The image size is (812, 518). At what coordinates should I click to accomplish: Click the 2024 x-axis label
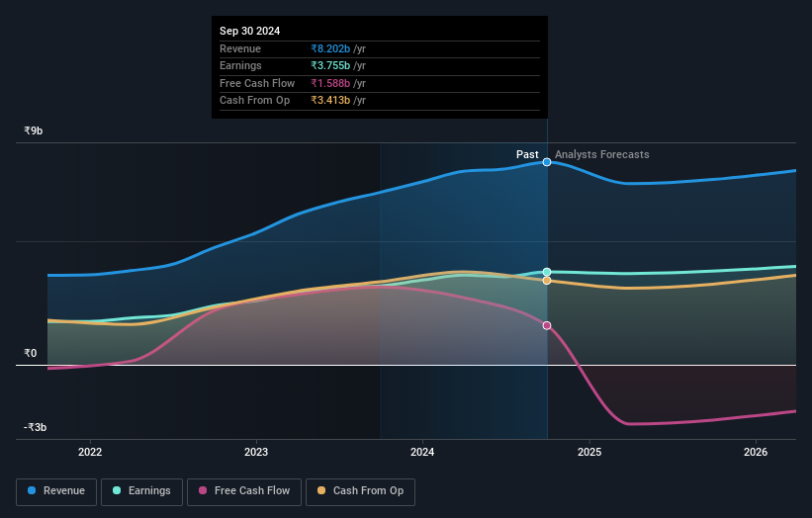tap(422, 452)
